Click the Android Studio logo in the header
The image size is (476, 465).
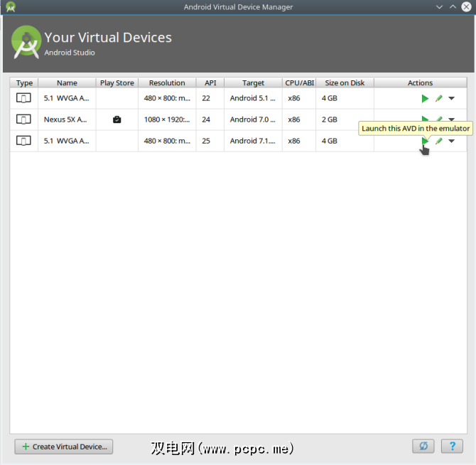tap(26, 42)
